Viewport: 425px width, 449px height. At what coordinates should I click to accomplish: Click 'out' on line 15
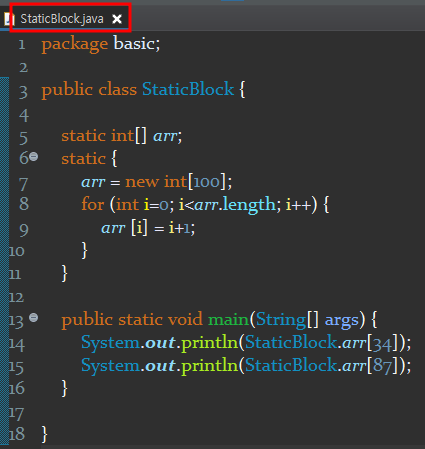pos(160,366)
